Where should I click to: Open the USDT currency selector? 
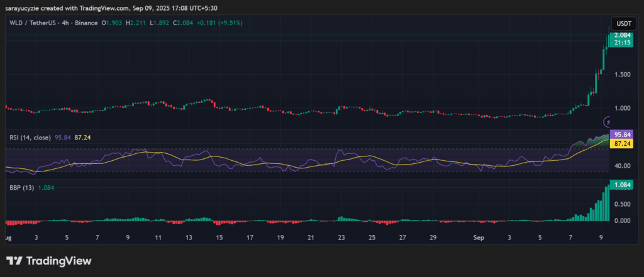pyautogui.click(x=623, y=23)
